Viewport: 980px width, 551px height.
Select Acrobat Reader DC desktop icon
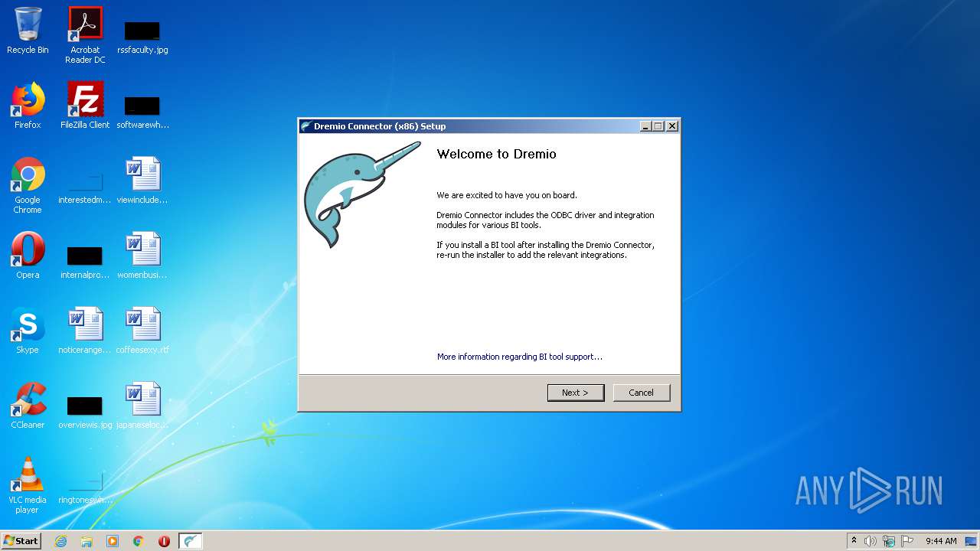[85, 35]
